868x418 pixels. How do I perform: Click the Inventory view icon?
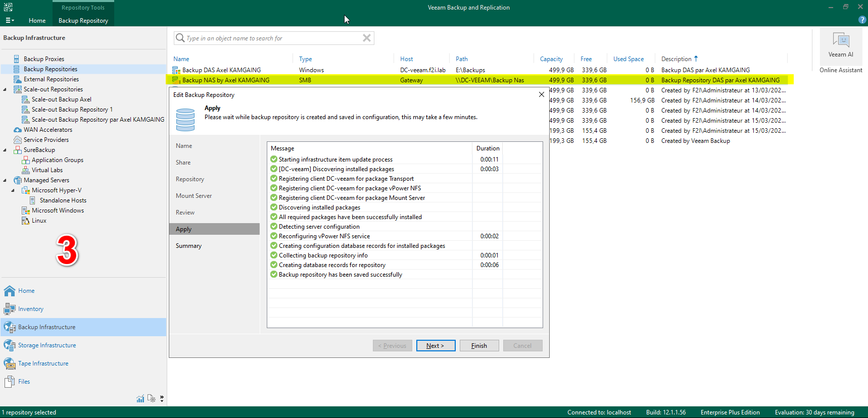click(10, 309)
